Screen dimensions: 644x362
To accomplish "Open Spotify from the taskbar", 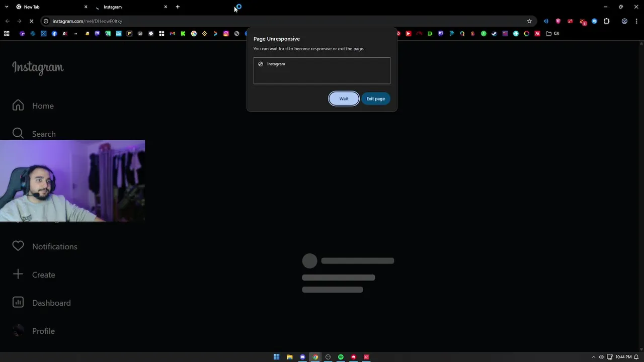I will tap(341, 357).
